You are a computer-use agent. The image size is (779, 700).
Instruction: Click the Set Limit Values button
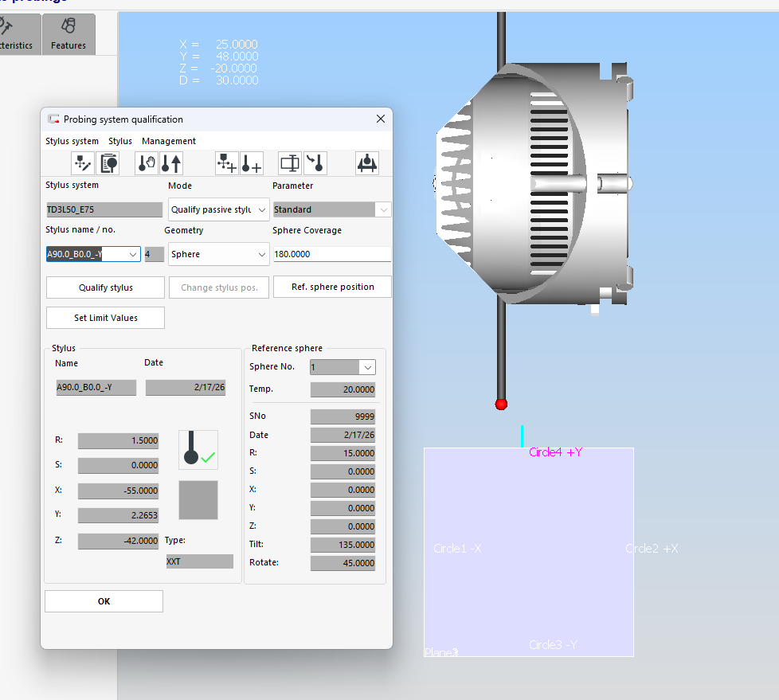(x=105, y=318)
